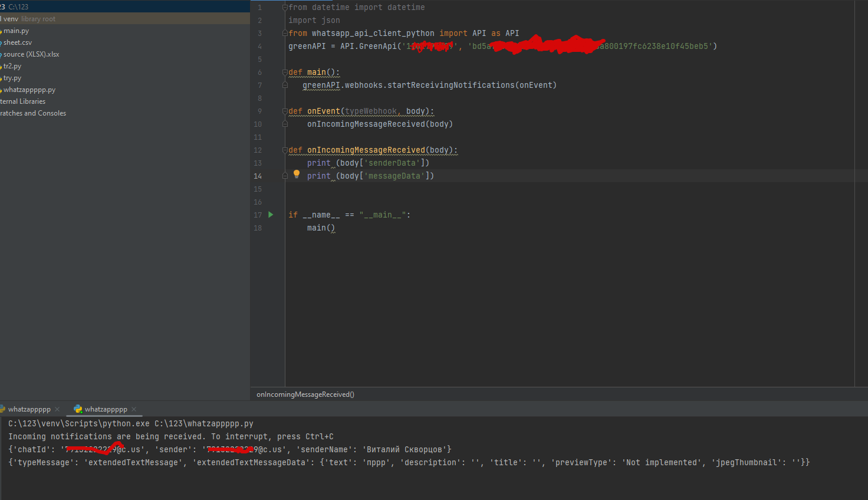Select the second whatzappppp run tab

[106, 409]
